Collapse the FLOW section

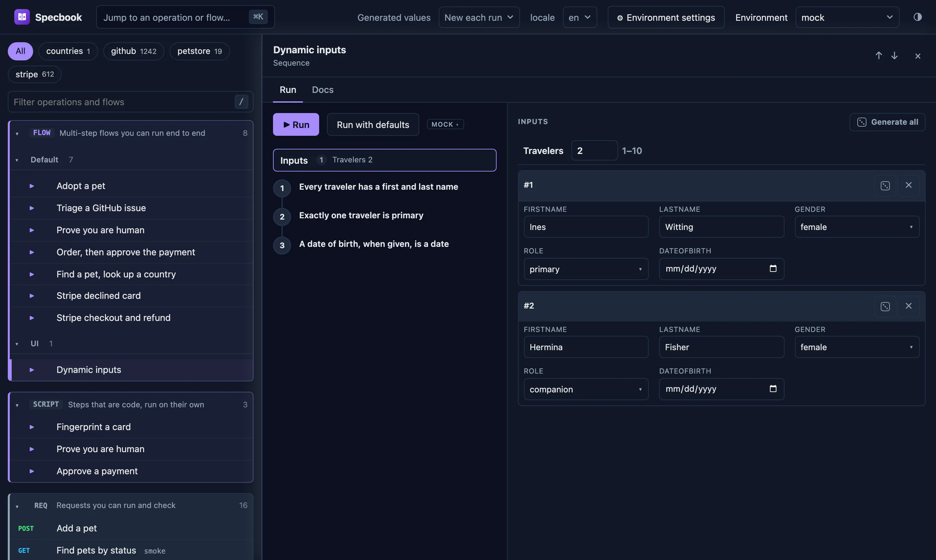(x=17, y=133)
